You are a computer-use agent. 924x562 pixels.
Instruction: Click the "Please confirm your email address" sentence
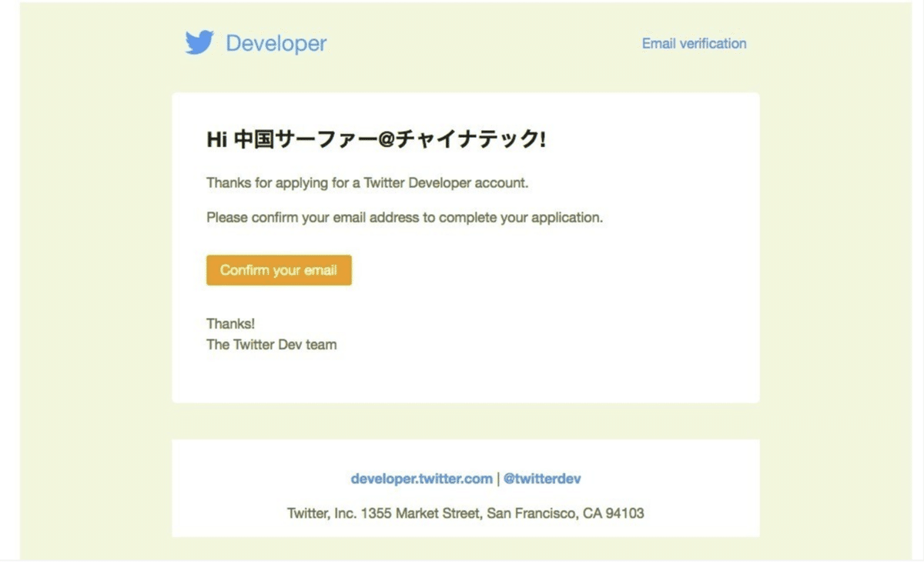[x=404, y=218]
